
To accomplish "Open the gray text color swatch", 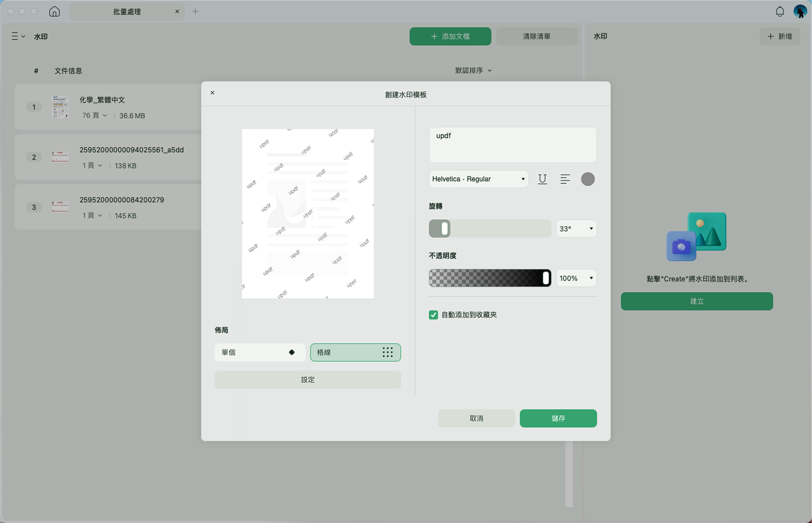I will pos(587,179).
